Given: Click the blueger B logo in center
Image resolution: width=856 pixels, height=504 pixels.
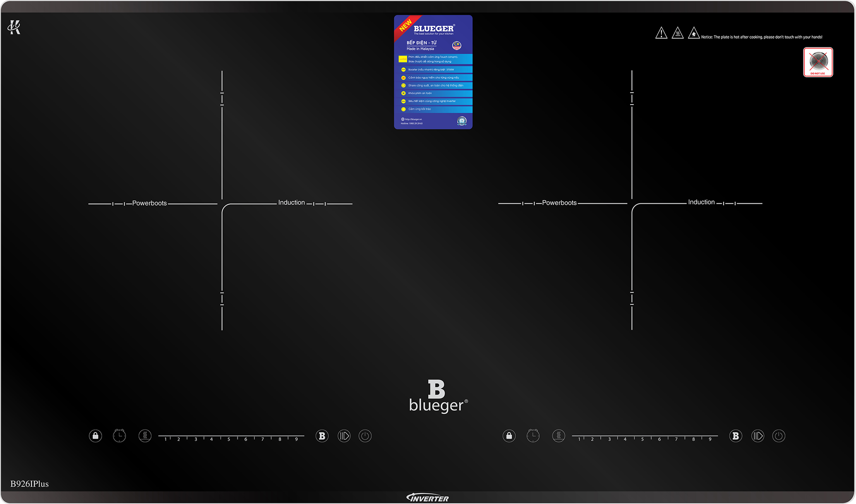Looking at the screenshot, I should pos(438,396).
